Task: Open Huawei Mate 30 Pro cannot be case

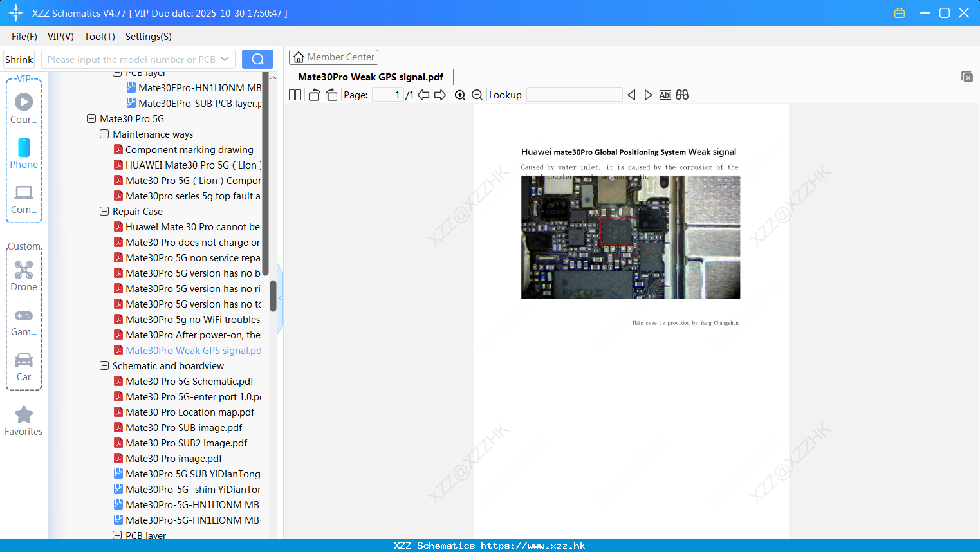Action: pos(187,226)
